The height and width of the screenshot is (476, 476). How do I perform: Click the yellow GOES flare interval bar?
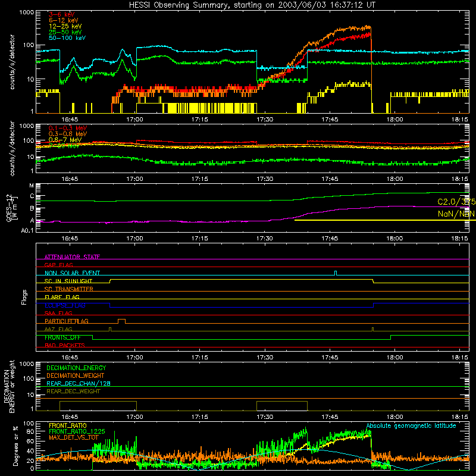(385, 220)
